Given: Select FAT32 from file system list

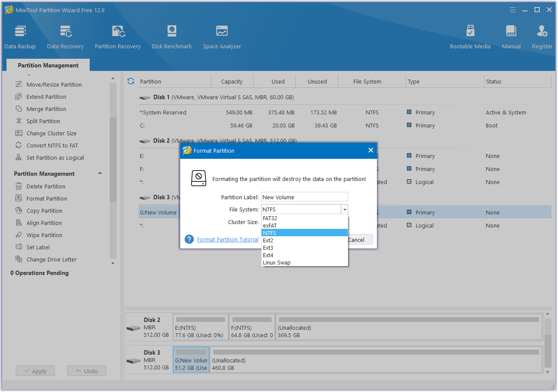Looking at the screenshot, I should (x=305, y=218).
